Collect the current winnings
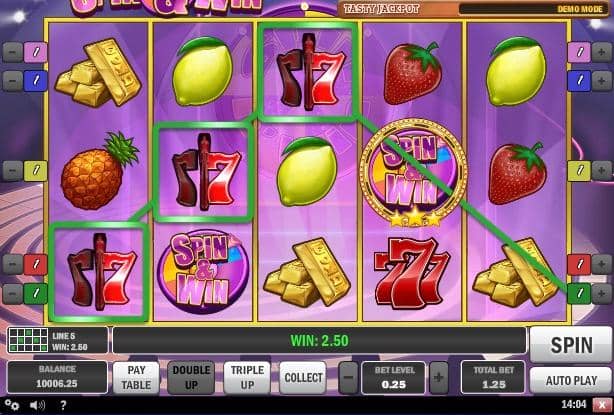The width and height of the screenshot is (614, 415). (x=303, y=377)
